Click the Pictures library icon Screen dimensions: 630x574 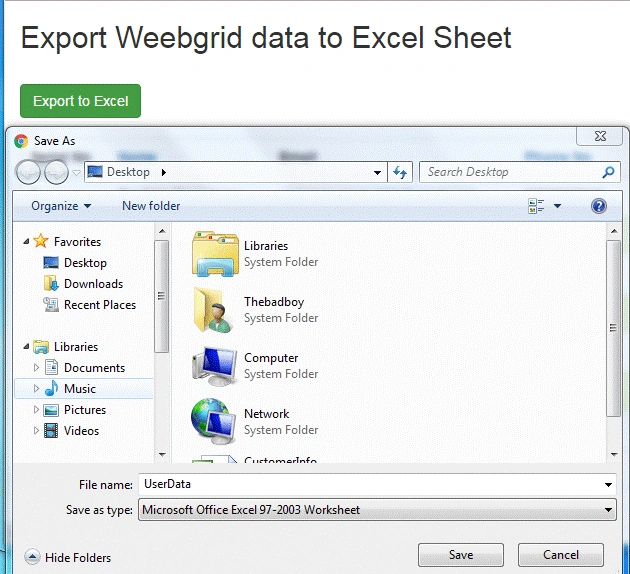(x=51, y=410)
